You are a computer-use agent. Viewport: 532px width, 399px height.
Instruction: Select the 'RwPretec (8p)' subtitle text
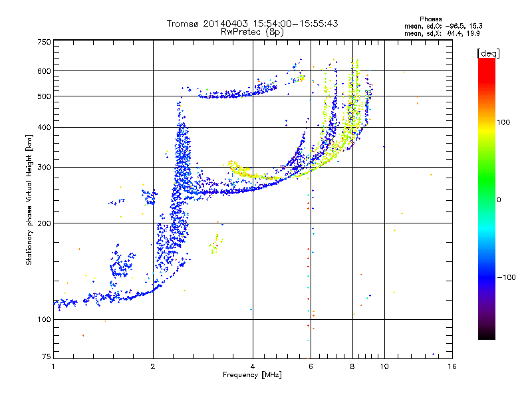click(x=253, y=32)
